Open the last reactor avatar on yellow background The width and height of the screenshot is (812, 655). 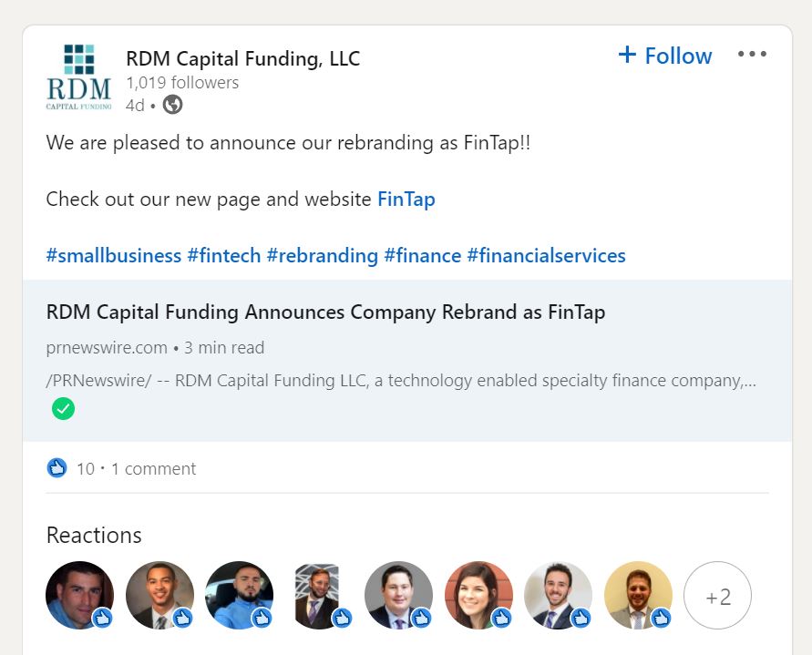tap(638, 595)
